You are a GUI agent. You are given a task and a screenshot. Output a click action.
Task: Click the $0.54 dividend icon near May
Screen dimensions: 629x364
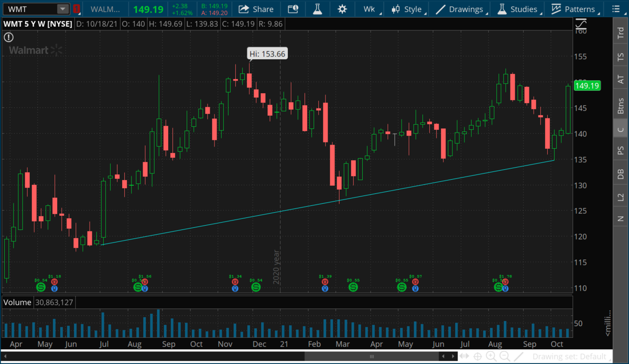click(x=40, y=287)
